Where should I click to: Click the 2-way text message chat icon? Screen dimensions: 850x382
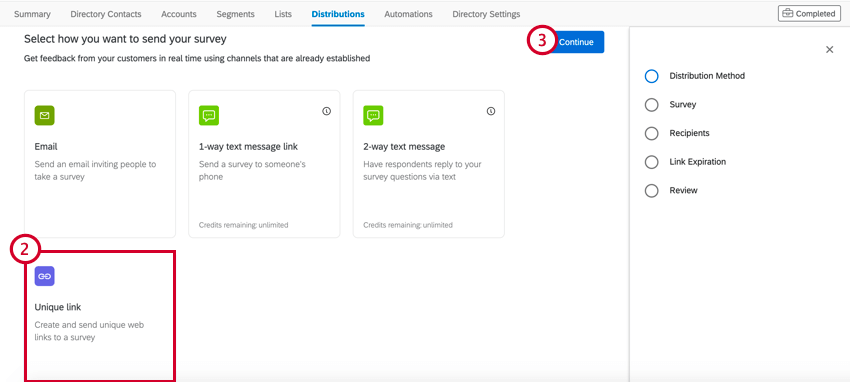(x=373, y=115)
